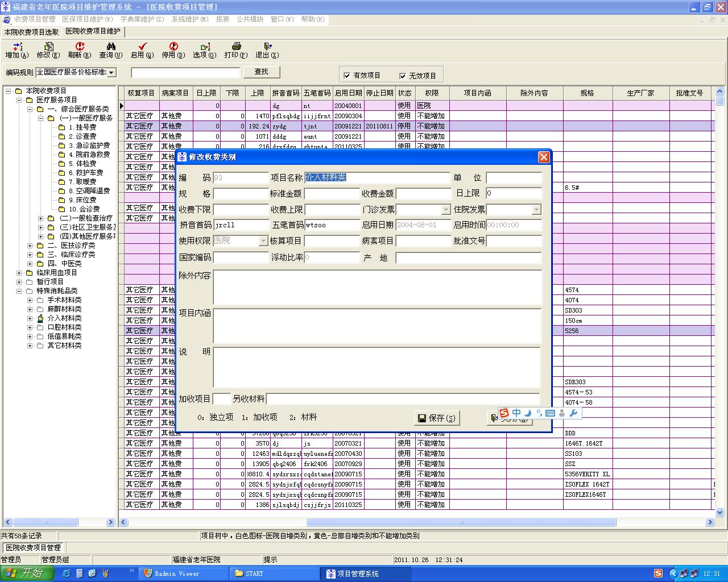Screen dimensions: 728x582
Task: Select 介入材料类 in the tree
Action: (x=64, y=318)
